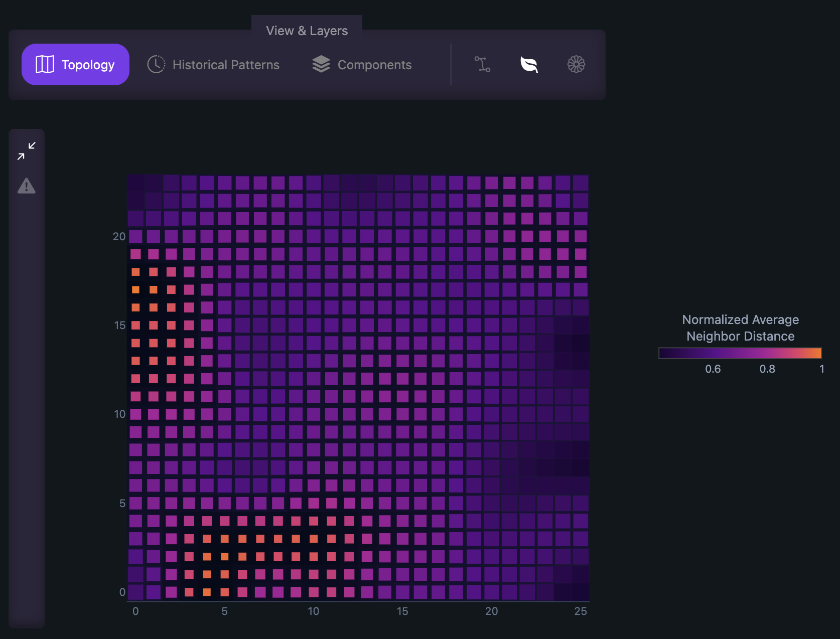Toggle the node connection path icon
The width and height of the screenshot is (840, 639).
tap(482, 64)
